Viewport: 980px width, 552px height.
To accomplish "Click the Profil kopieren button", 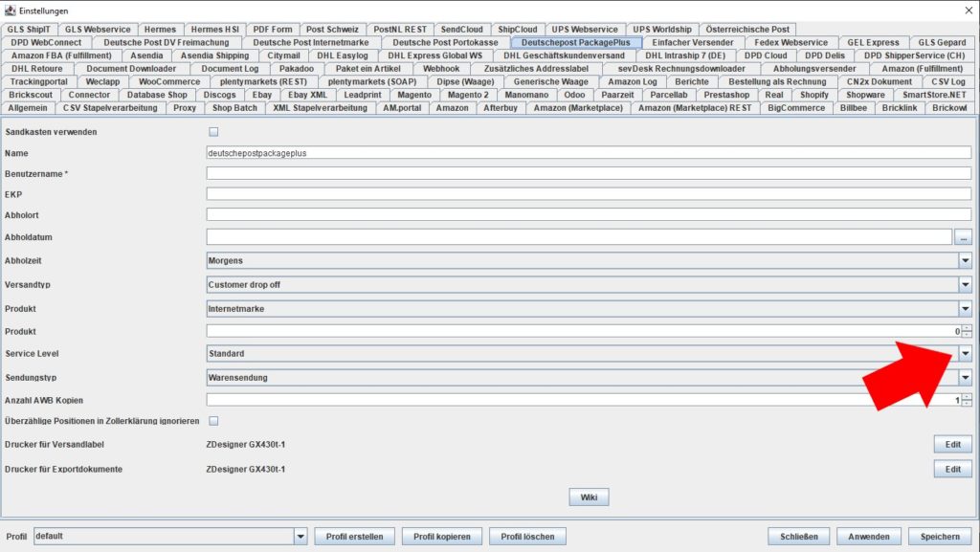I will pos(442,537).
